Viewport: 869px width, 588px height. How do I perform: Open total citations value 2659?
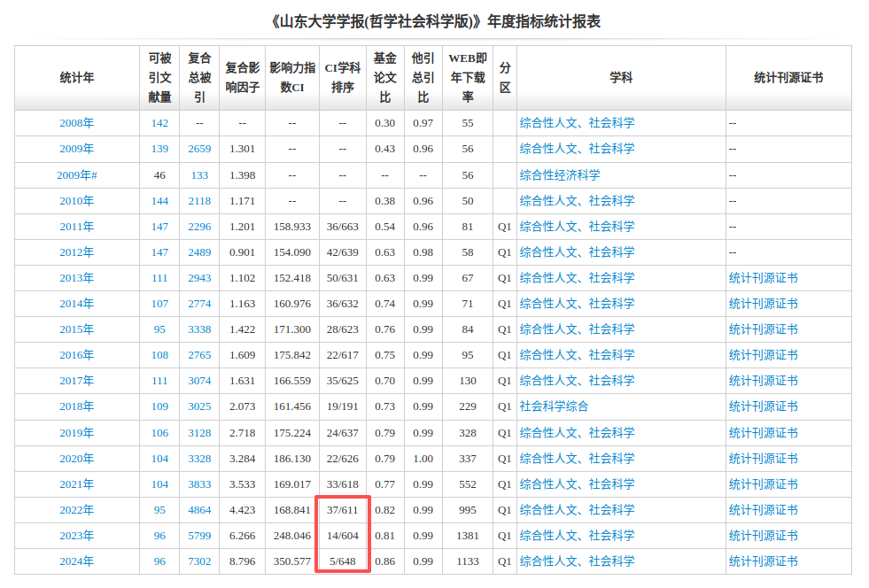pyautogui.click(x=199, y=149)
